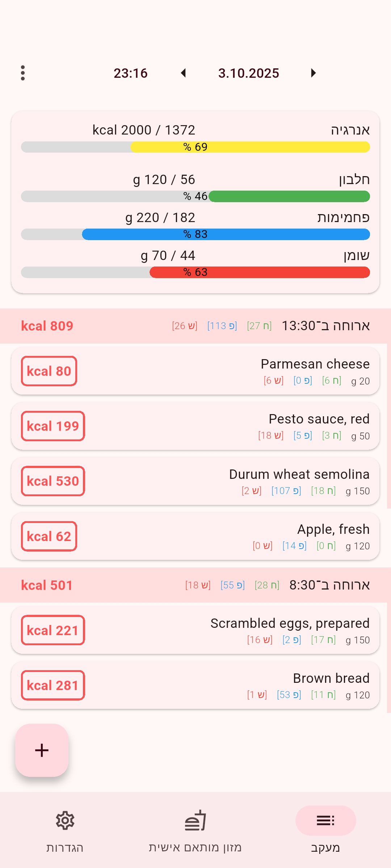391x868 pixels.
Task: Click the 23:16 time display
Action: pos(131,73)
